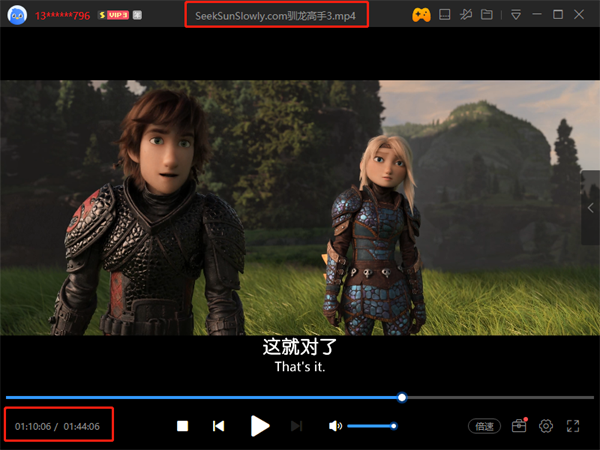Seek using the video progress bar
The image size is (600, 450).
click(300, 398)
